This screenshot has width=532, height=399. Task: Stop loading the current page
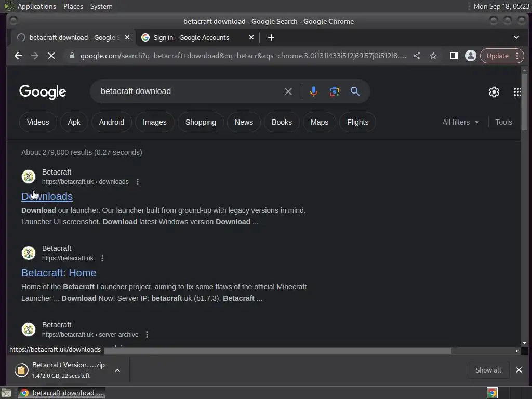click(x=51, y=56)
